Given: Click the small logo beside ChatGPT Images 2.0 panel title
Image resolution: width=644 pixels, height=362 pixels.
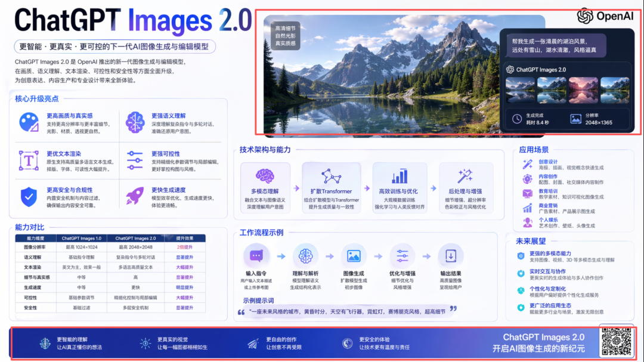Looking at the screenshot, I should click(510, 69).
